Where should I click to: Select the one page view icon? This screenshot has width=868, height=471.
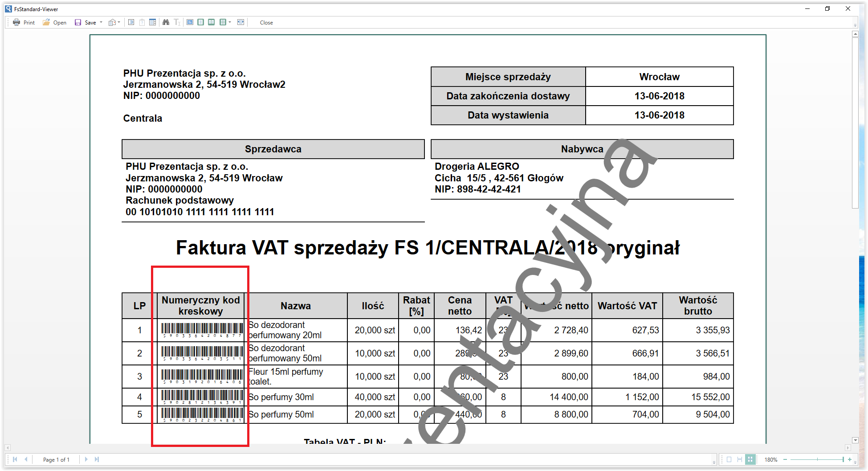click(201, 22)
